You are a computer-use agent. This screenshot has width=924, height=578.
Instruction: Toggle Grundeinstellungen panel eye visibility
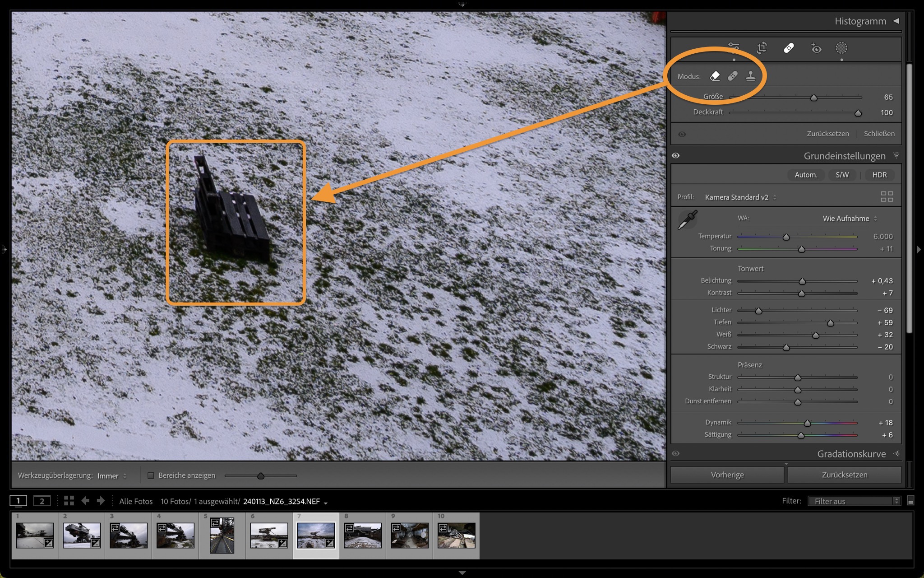(675, 156)
